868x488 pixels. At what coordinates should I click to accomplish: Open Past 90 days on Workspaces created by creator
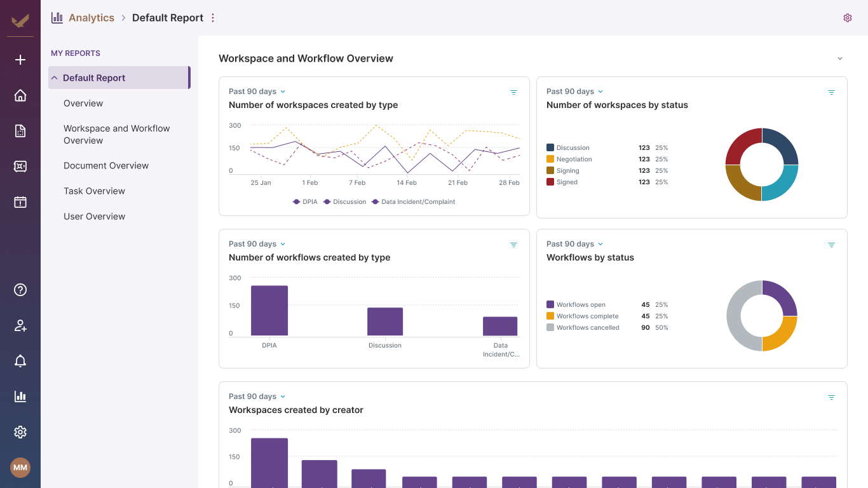click(x=257, y=396)
